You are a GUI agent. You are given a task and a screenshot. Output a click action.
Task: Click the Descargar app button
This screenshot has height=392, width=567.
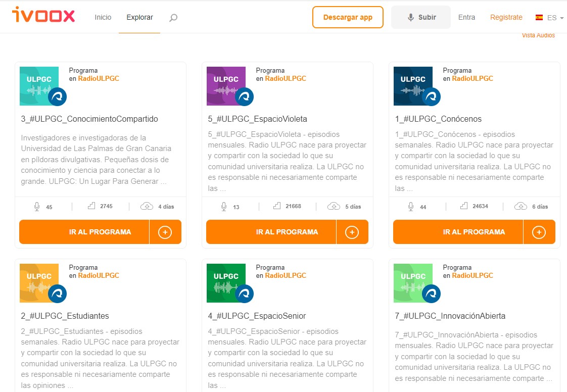coord(348,17)
